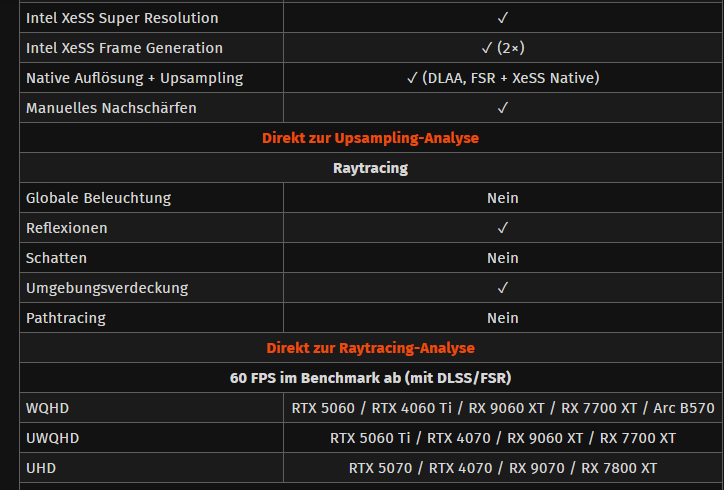The image size is (724, 490).
Task: Click the UHD row label
Action: point(41,468)
